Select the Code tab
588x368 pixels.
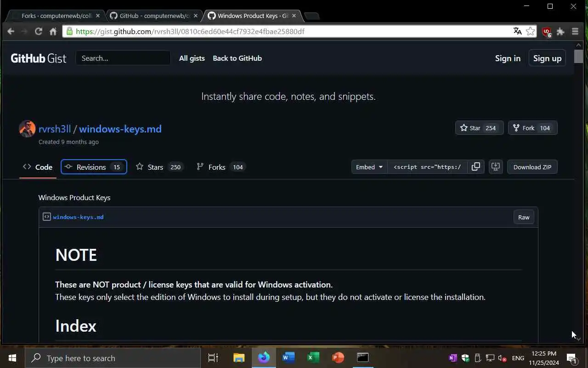(38, 167)
